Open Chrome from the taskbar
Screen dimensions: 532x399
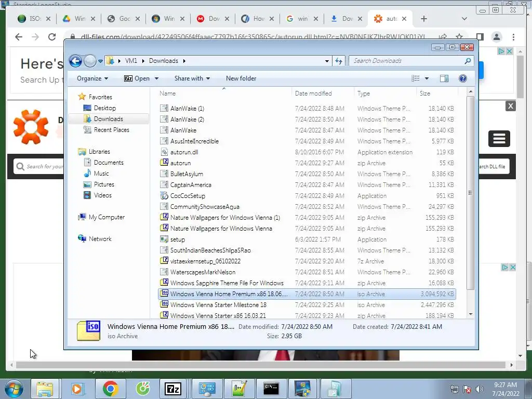tap(110, 389)
